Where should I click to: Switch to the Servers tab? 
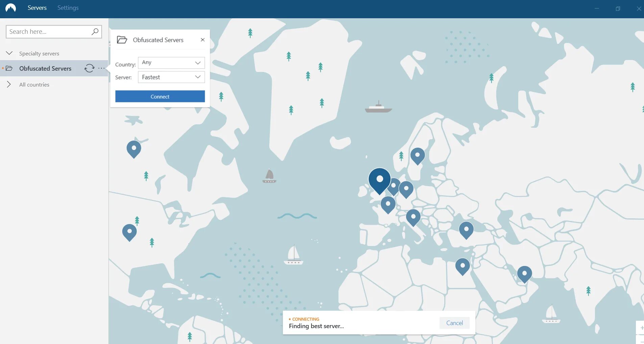point(37,8)
